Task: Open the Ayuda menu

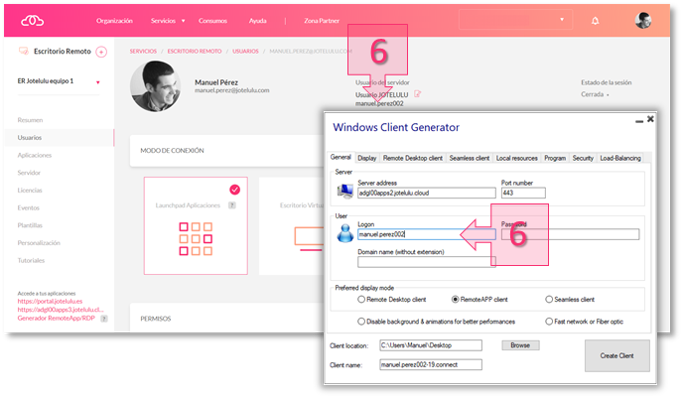Action: [x=257, y=20]
